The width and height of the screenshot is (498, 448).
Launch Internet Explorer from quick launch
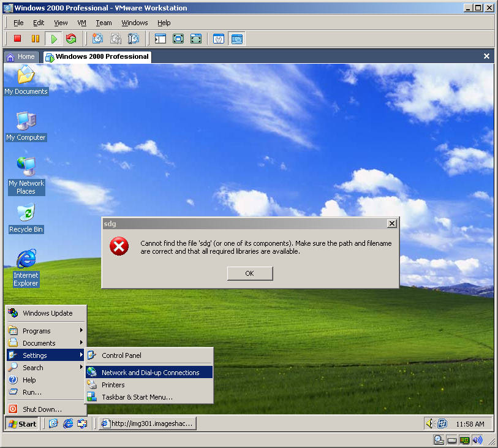[67, 423]
